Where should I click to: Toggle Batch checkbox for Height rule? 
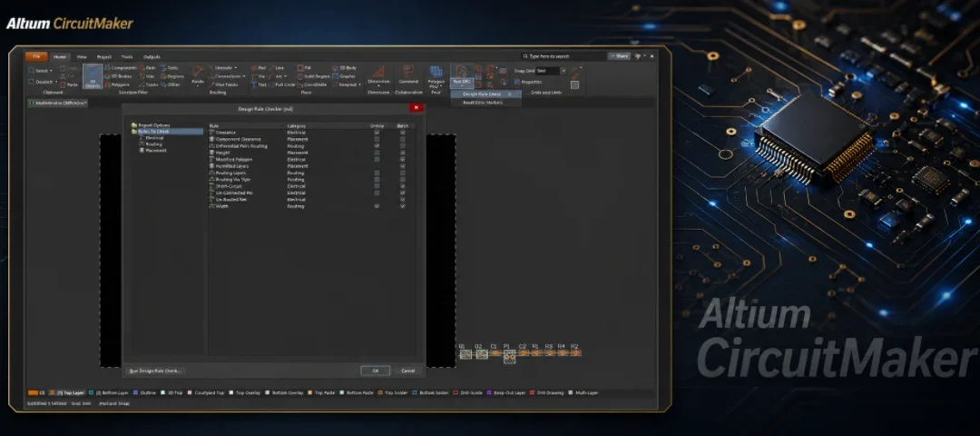pos(403,153)
